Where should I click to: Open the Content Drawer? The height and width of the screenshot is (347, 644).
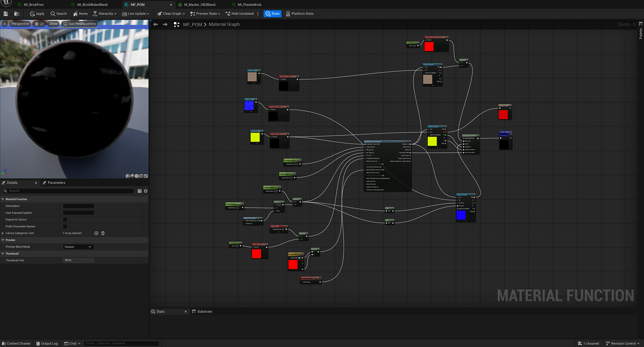(16, 343)
